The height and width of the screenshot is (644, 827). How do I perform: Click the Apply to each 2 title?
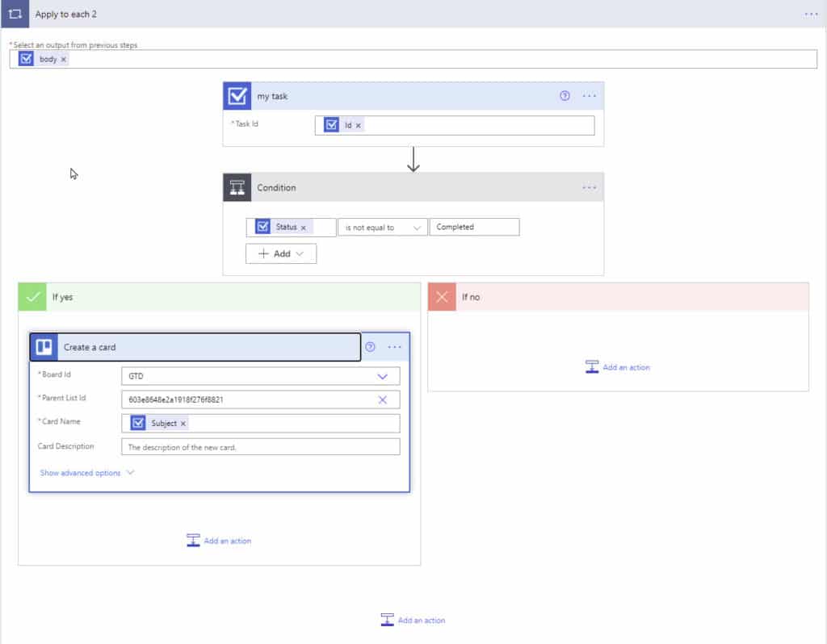(66, 15)
